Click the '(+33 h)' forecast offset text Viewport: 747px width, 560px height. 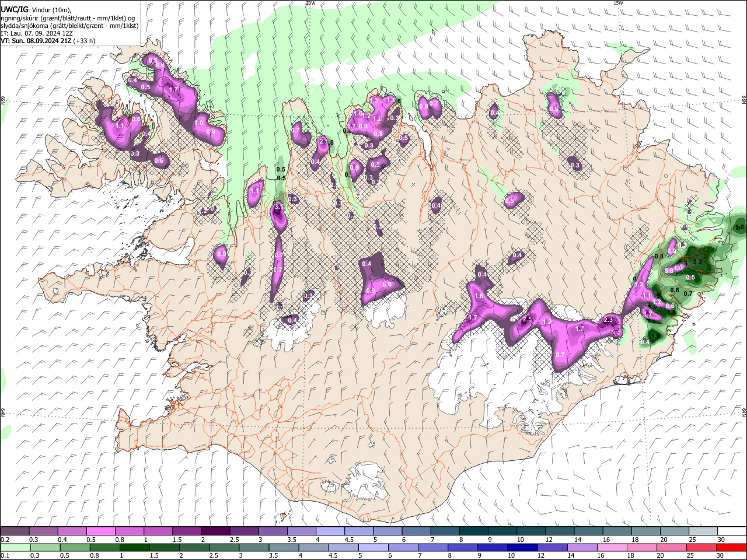85,41
